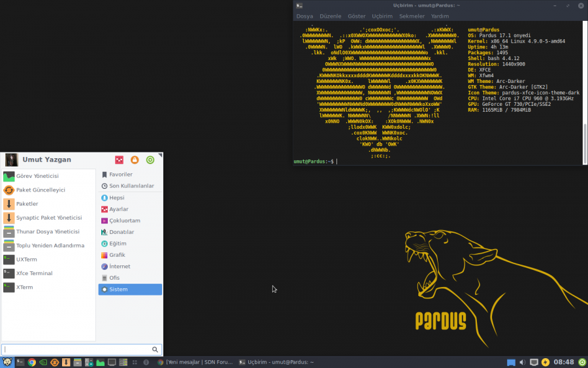Open Synaptic Paket Yöneticisi
588x368 pixels.
pos(48,218)
